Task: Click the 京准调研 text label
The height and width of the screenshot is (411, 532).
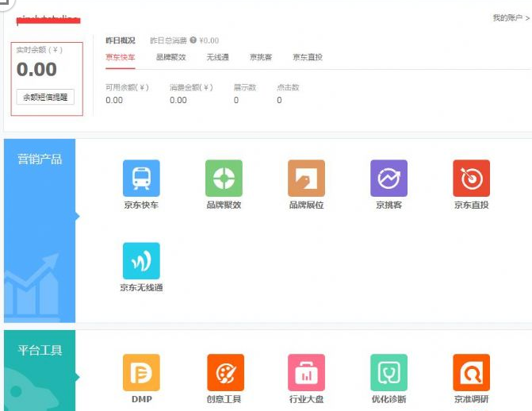Action: (471, 399)
